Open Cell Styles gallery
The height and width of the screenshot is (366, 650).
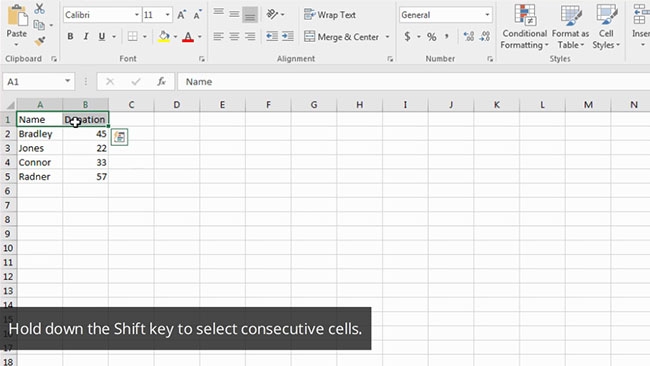tap(606, 27)
